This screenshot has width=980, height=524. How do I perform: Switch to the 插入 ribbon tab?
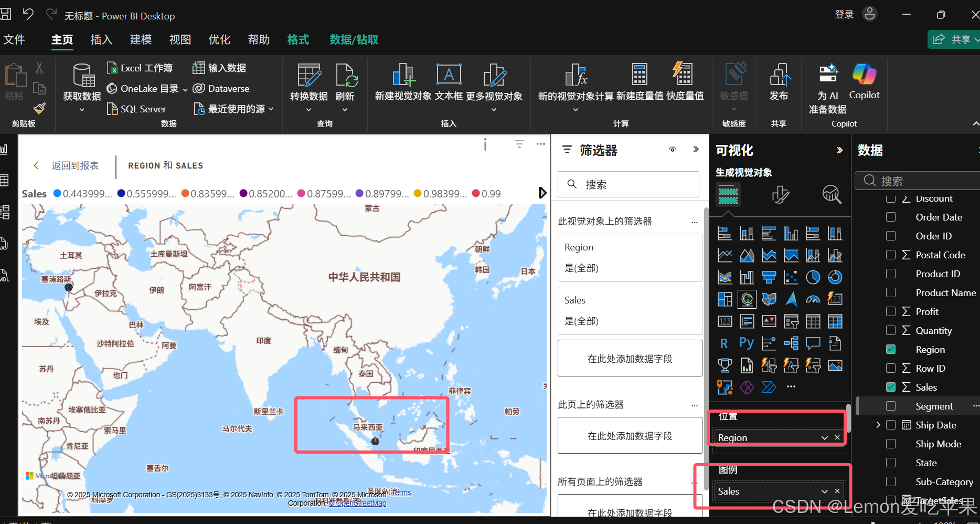point(101,39)
